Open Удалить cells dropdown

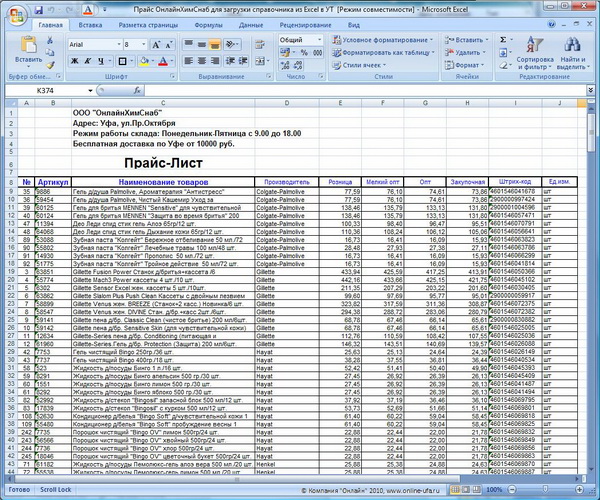coord(465,53)
